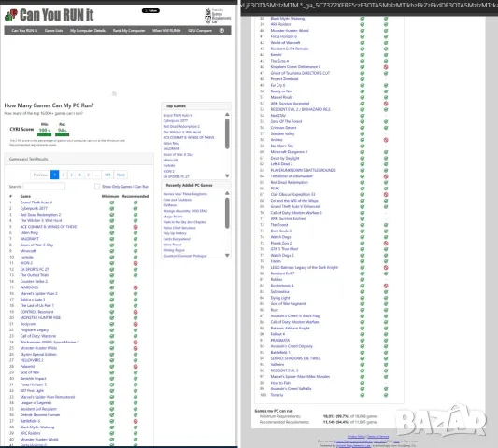The width and height of the screenshot is (498, 448).
Task: Click recommended fail icon for Battlefield 6
Action: point(135,421)
